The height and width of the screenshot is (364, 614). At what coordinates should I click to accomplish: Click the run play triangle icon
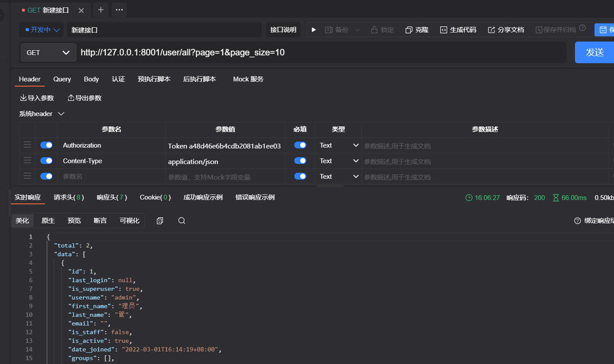(314, 29)
